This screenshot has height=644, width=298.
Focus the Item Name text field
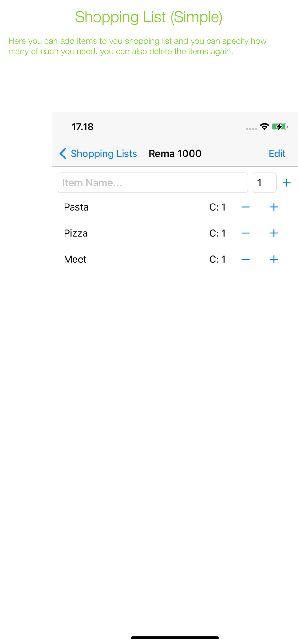pos(153,183)
